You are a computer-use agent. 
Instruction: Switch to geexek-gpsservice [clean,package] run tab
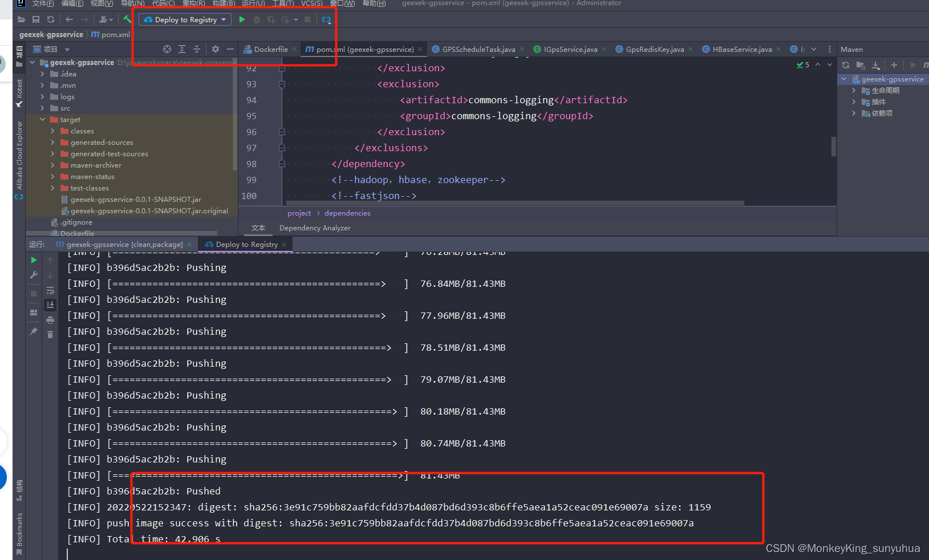(x=124, y=245)
